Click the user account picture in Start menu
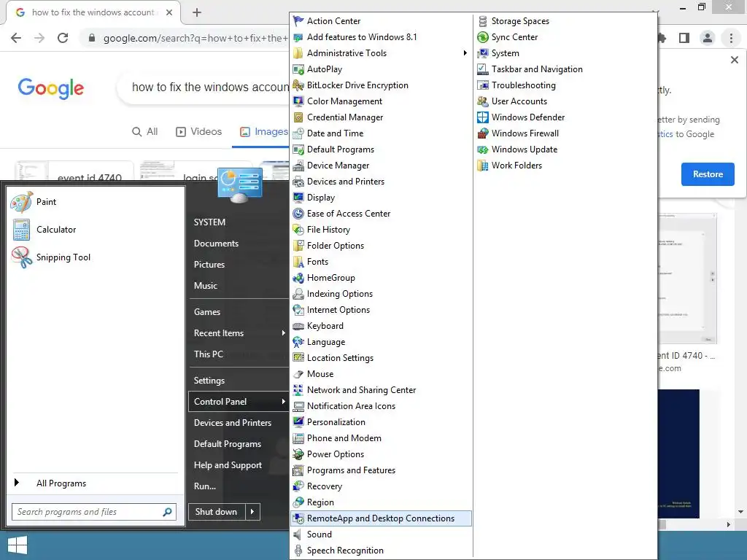Screen dimensions: 747x560 point(240,185)
